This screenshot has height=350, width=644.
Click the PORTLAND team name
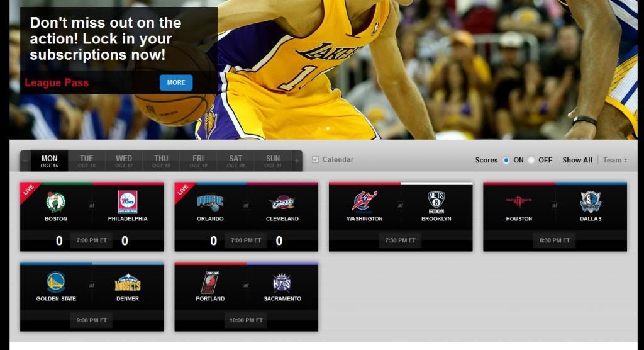(x=210, y=298)
